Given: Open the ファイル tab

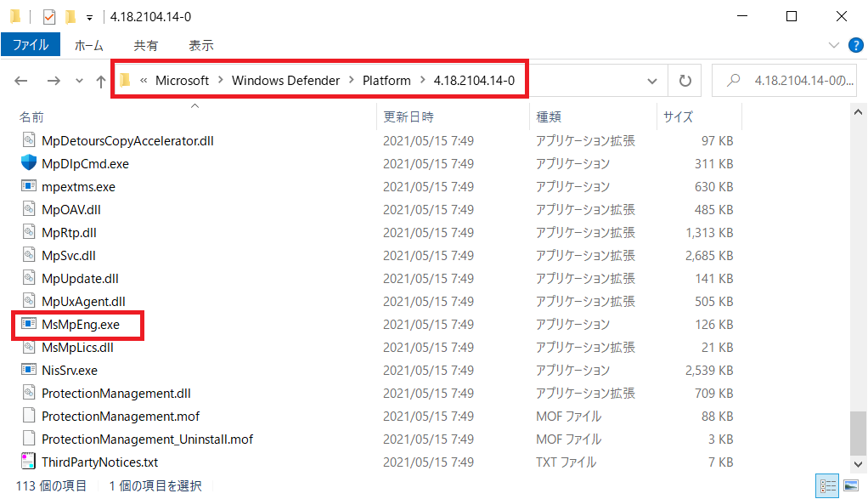Looking at the screenshot, I should coord(31,44).
